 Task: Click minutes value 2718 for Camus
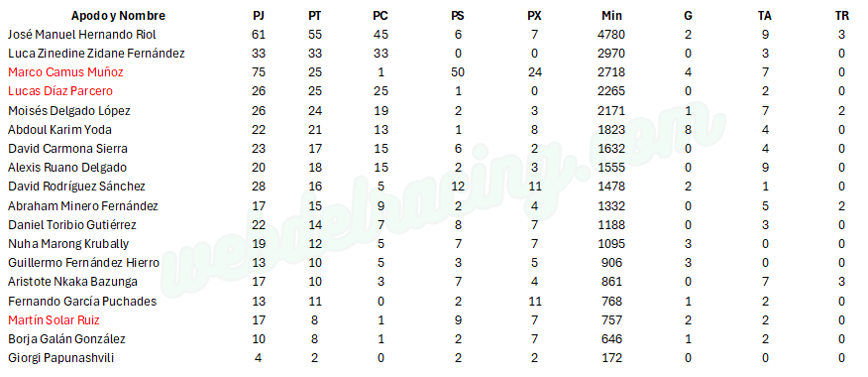tap(611, 72)
